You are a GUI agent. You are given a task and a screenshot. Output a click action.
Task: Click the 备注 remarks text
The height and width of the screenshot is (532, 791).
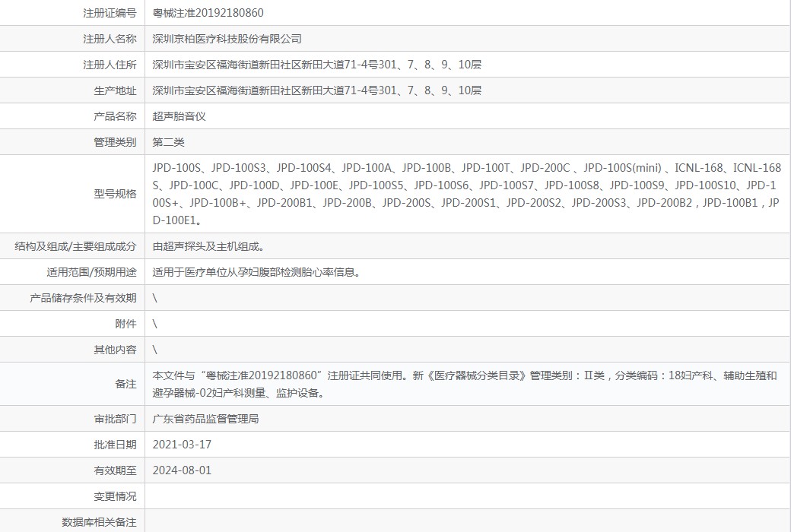tap(465, 384)
